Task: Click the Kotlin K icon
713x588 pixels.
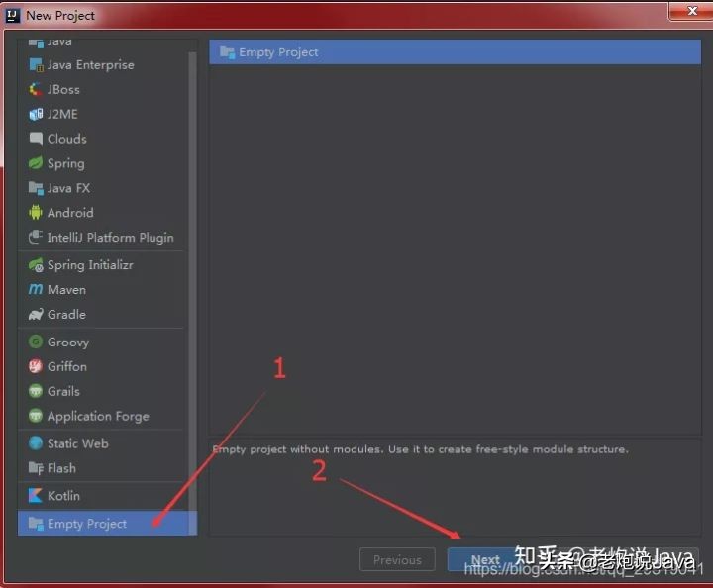Action: point(36,495)
